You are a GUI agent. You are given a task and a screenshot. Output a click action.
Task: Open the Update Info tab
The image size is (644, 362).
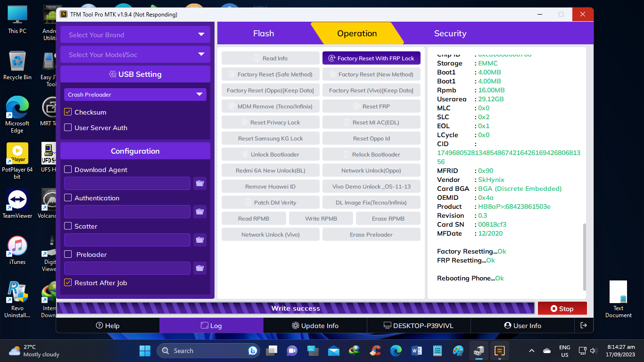pos(315,325)
